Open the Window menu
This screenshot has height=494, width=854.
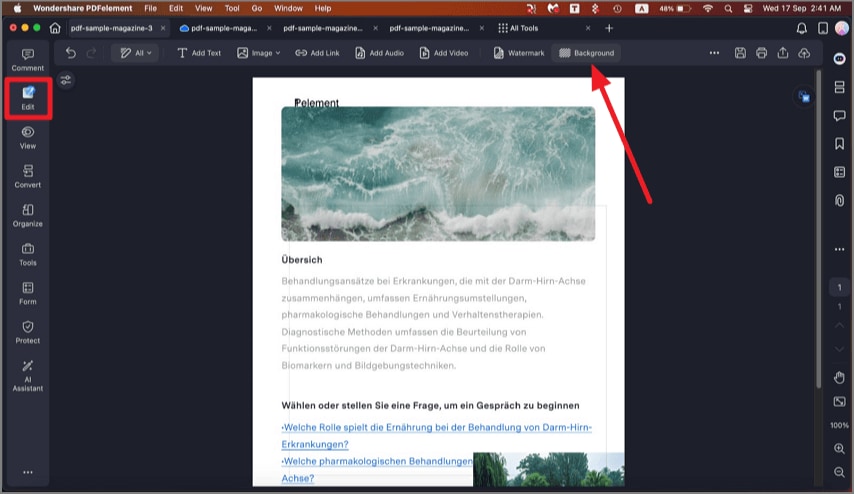tap(288, 8)
